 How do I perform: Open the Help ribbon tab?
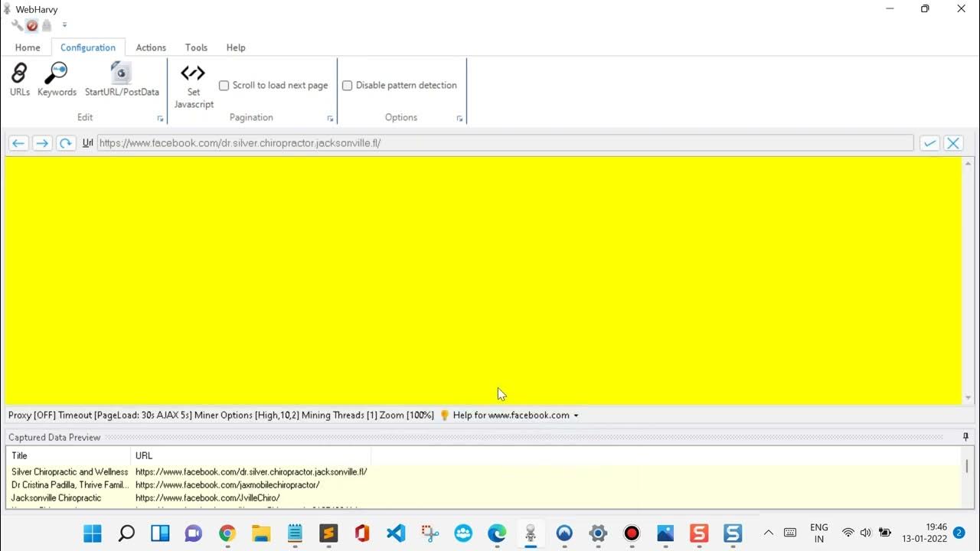(236, 47)
